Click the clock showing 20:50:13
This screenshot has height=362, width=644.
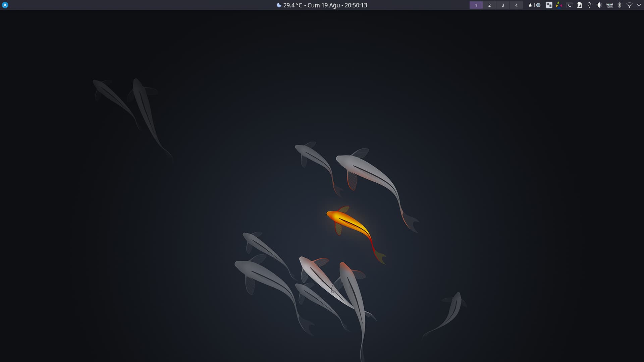[x=356, y=5]
